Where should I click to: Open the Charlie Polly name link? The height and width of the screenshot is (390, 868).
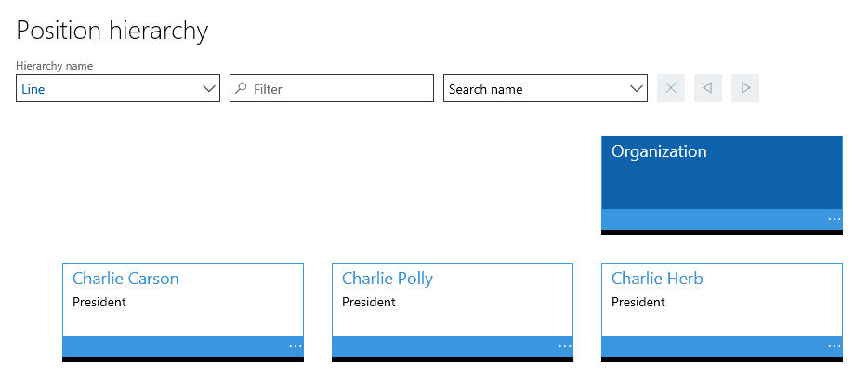click(x=388, y=279)
